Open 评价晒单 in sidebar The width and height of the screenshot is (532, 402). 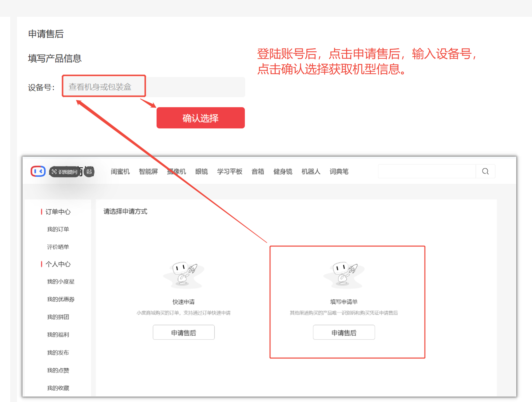coord(58,247)
